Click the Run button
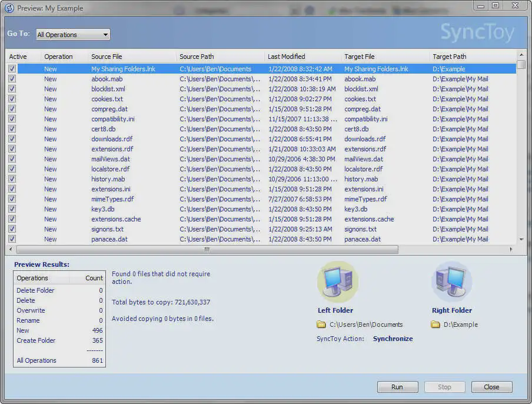This screenshot has width=532, height=404. (397, 386)
